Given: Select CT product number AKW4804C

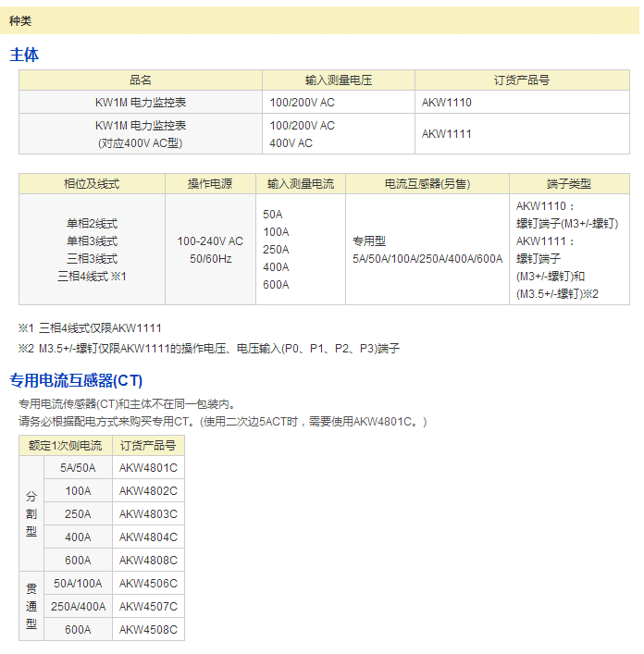Looking at the screenshot, I should click(148, 537).
